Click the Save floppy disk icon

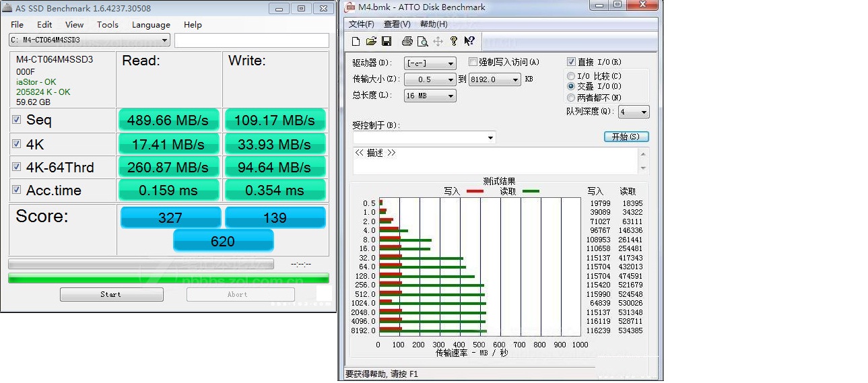coord(387,42)
